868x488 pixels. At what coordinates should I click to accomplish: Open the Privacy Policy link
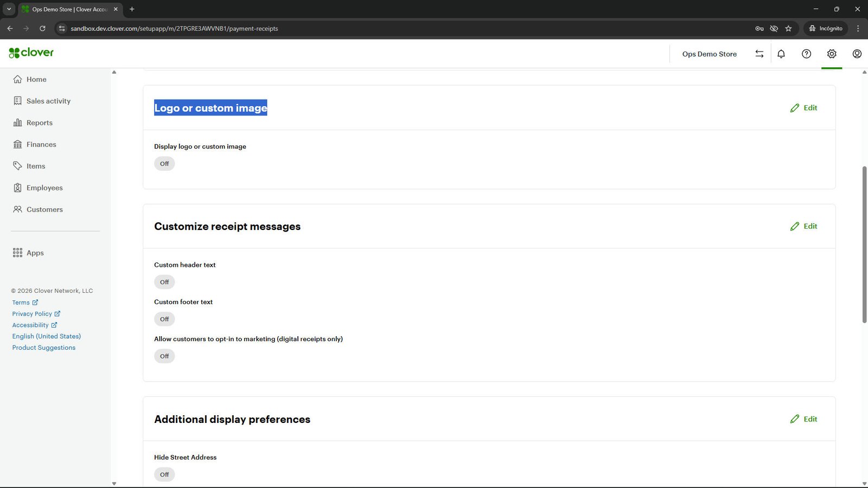click(36, 314)
